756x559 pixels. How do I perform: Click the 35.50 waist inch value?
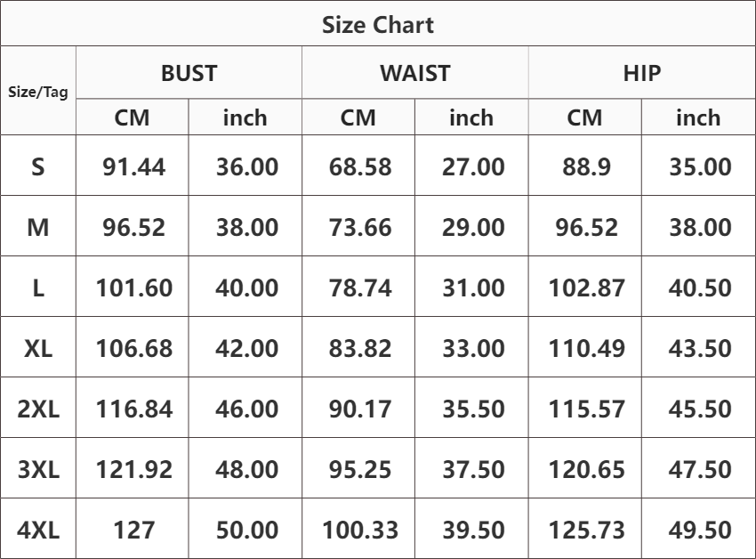coord(473,409)
